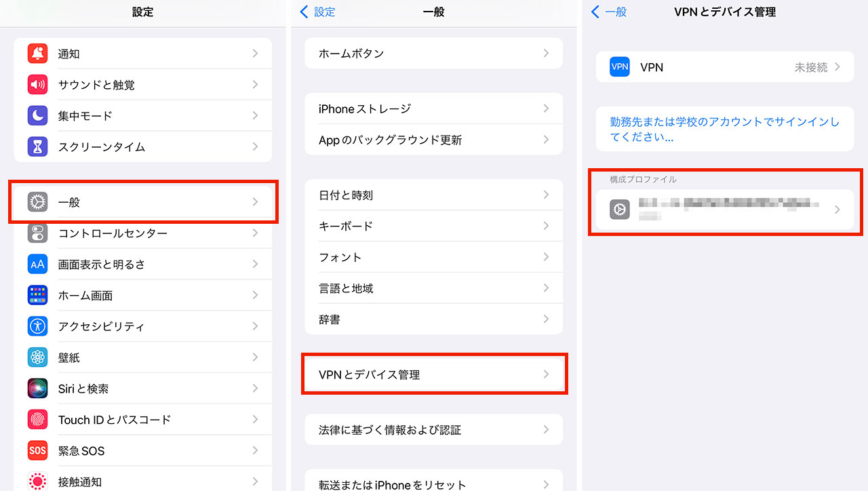Tap the configuration profile gear icon
The height and width of the screenshot is (491, 868).
point(620,210)
